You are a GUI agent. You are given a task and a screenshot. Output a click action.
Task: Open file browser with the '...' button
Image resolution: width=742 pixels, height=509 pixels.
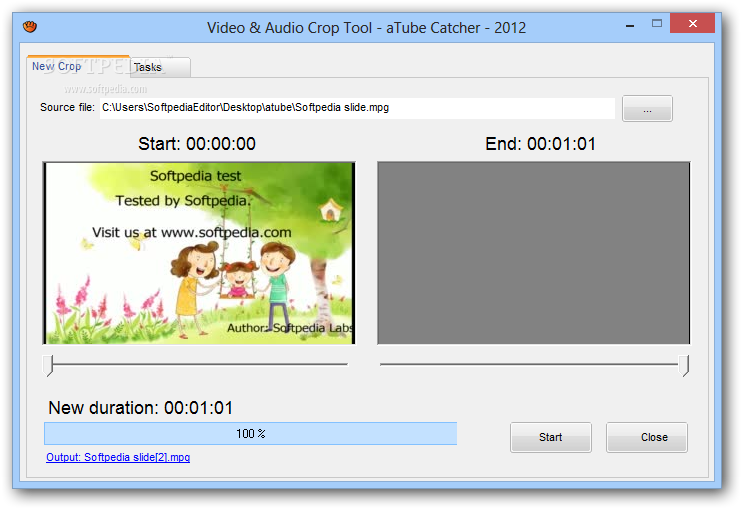point(647,108)
